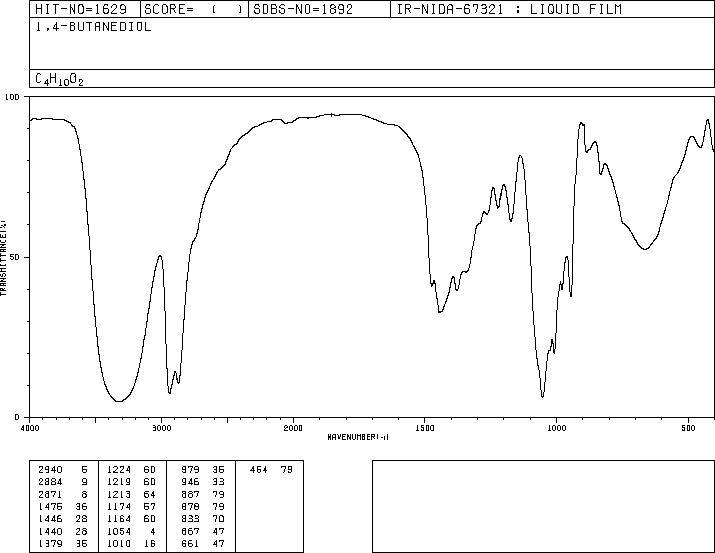
Task: Click the 1500 wavenumber axis label
Action: (x=425, y=428)
